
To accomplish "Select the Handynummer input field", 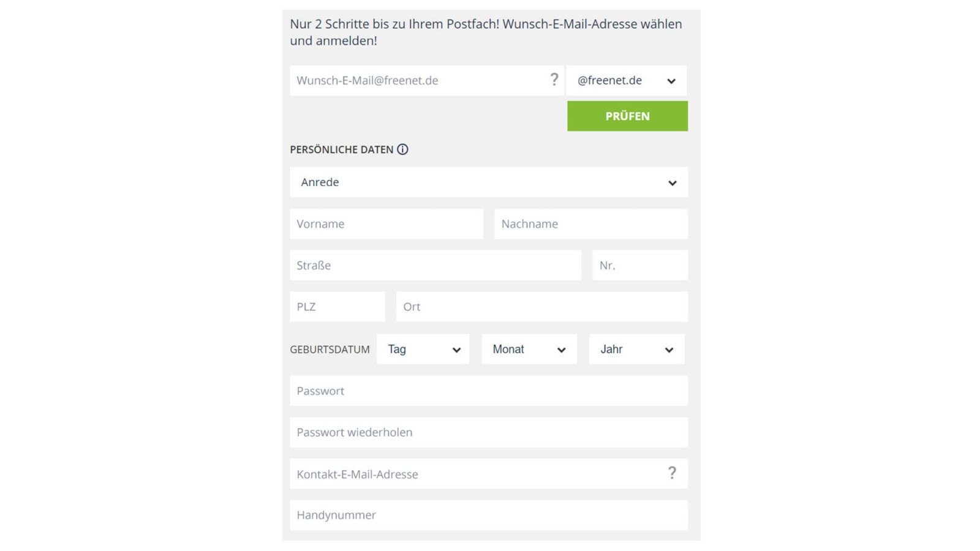I will (488, 515).
